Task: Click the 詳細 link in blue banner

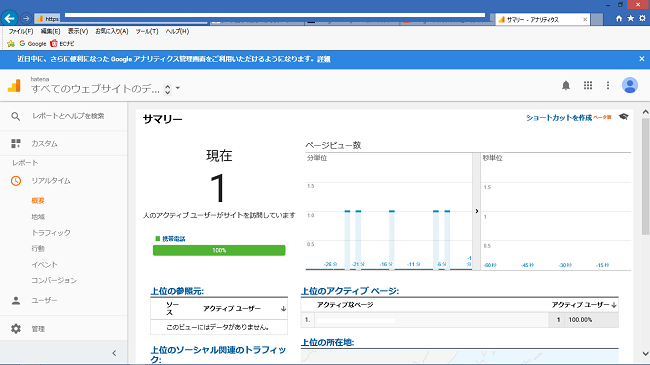Action: [x=323, y=59]
